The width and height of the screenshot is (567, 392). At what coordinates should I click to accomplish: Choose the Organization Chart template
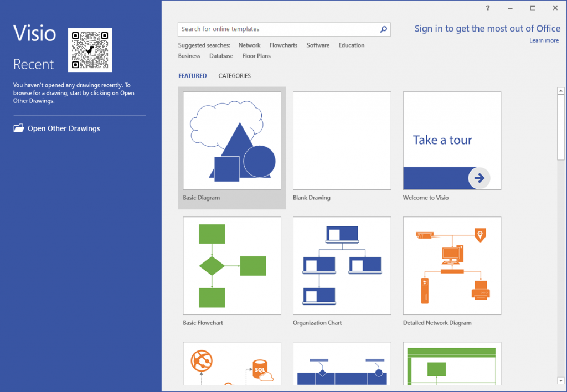pyautogui.click(x=342, y=266)
